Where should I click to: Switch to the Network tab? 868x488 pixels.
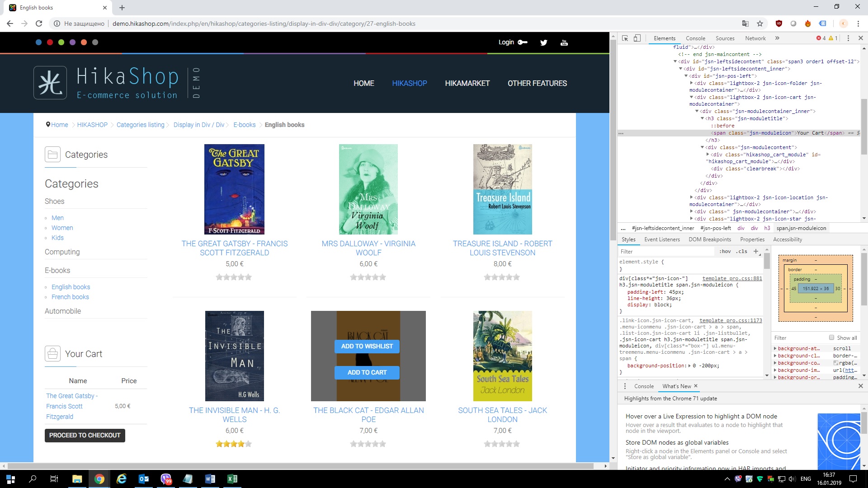tap(755, 38)
